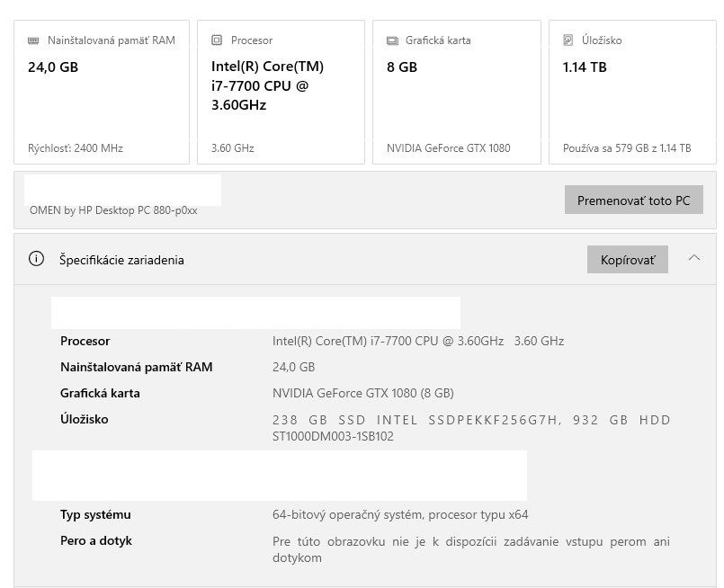The width and height of the screenshot is (724, 588).
Task: Click the NVIDIA GeForce GTX 1080 (8 GB) value
Action: tap(362, 394)
